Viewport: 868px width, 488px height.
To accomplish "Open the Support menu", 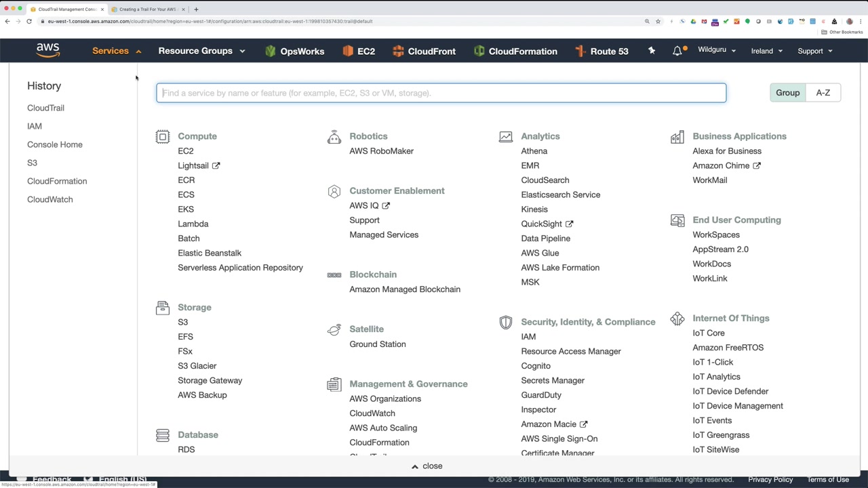I will [814, 51].
